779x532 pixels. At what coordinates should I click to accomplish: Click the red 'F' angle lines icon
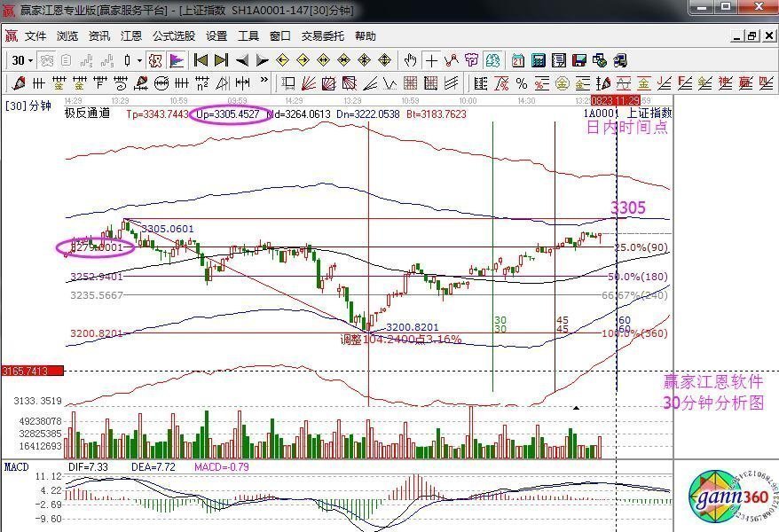(685, 82)
